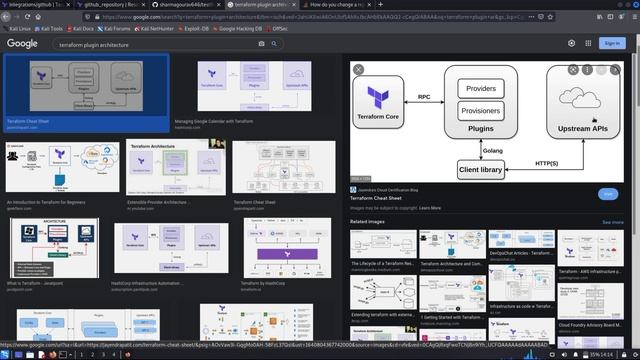Open HashiCorp Infrastructure Automation thumbnail
The image size is (640, 360).
coord(171,248)
